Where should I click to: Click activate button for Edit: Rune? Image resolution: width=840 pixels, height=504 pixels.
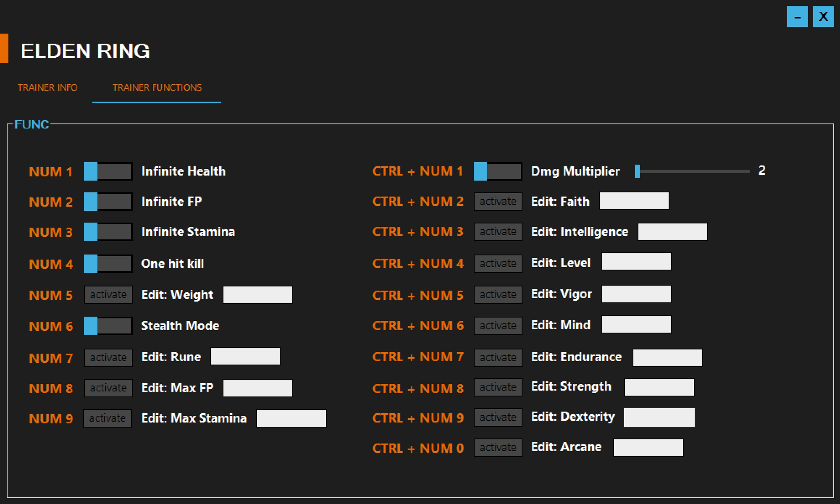pos(108,358)
